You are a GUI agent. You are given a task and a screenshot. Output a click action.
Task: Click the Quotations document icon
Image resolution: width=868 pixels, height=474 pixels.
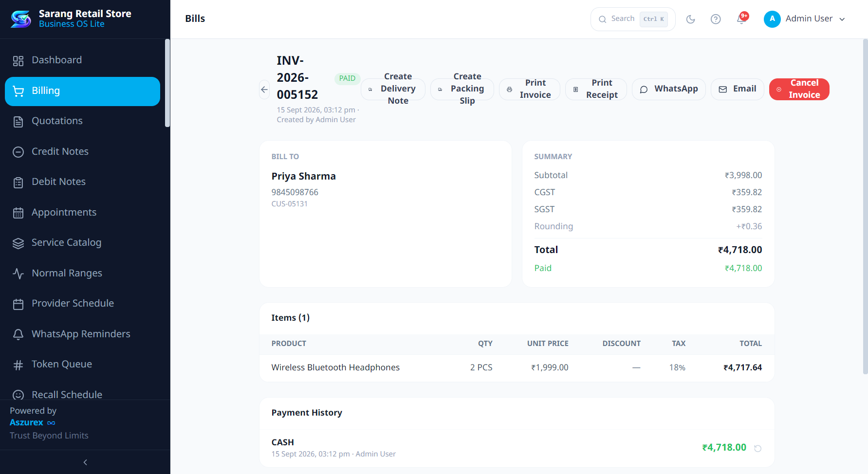pyautogui.click(x=18, y=122)
